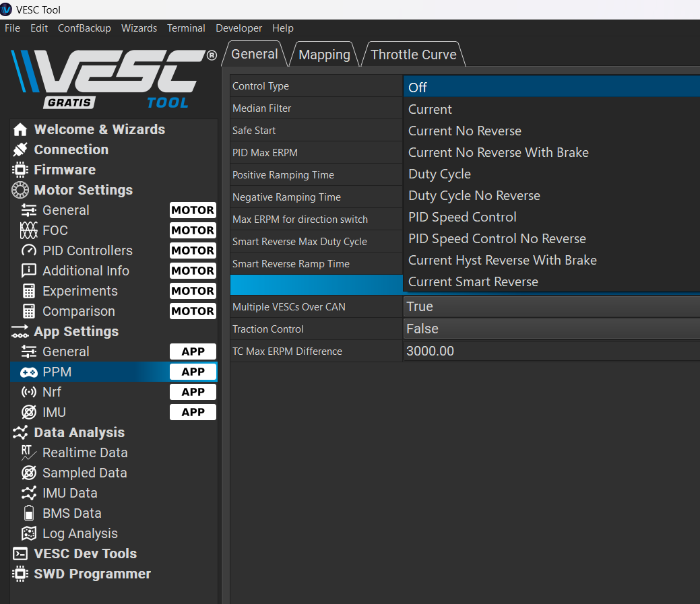Select the General tab
Screen dimensions: 700x604
[255, 54]
